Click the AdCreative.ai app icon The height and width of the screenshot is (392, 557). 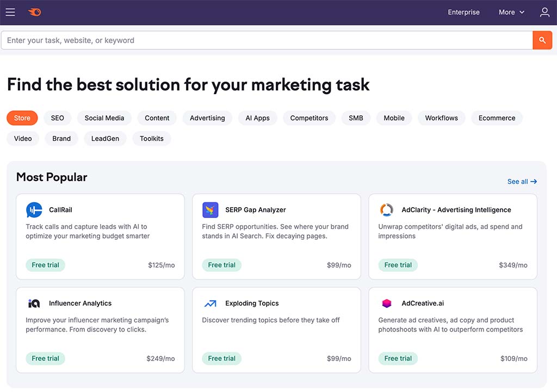(386, 303)
